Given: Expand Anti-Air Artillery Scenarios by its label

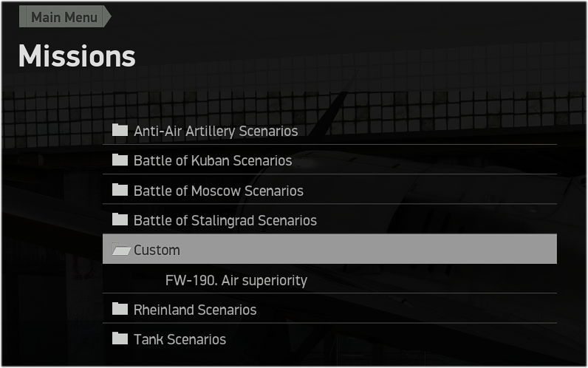Looking at the screenshot, I should pos(216,132).
